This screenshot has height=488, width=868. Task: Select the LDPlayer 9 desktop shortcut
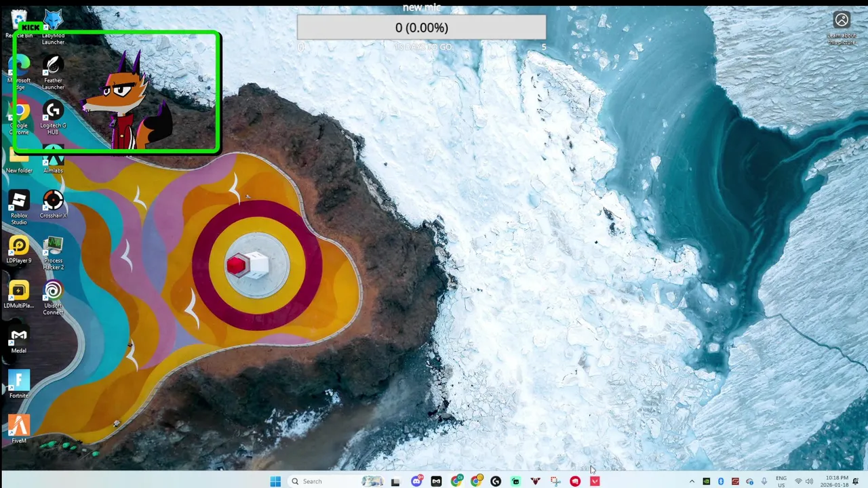(19, 249)
